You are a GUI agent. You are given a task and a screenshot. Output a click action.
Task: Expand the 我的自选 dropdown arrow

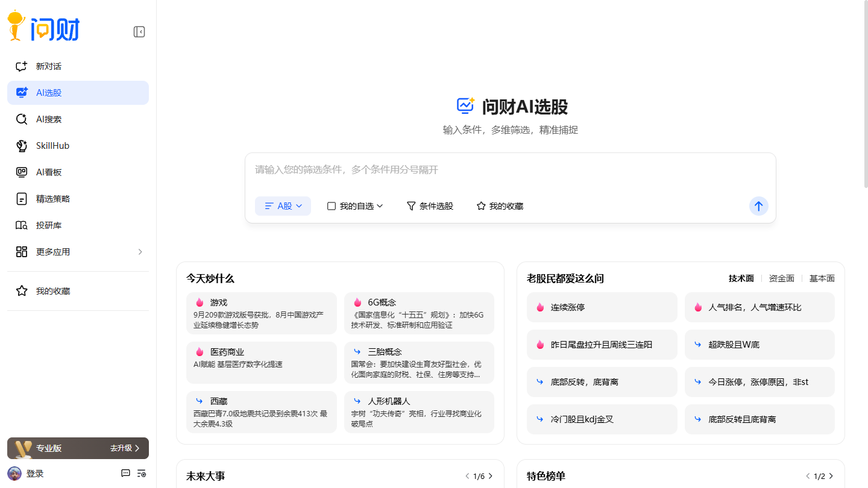point(380,206)
